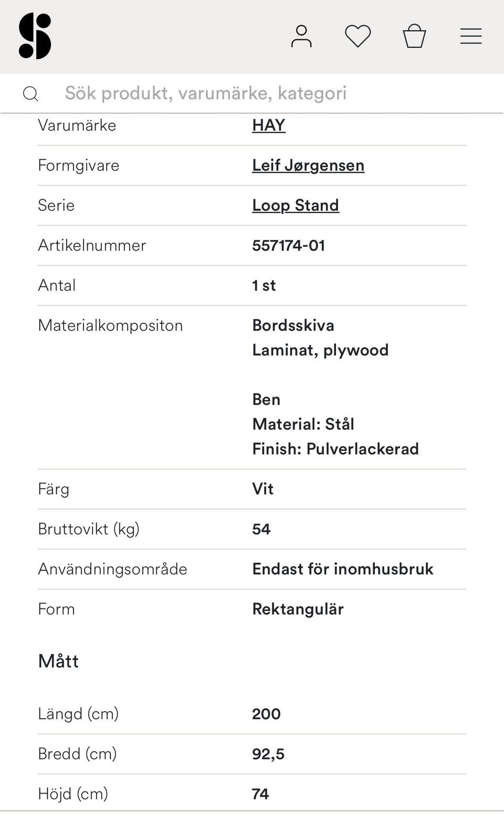This screenshot has height=822, width=504.
Task: Click the Formgivare row label
Action: click(79, 165)
